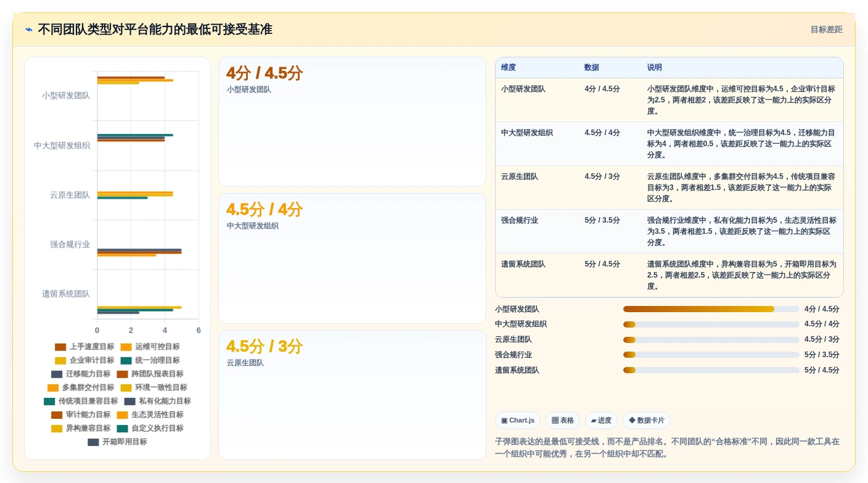
Task: Toggle the 传统项目兼容目标 legend item
Action: point(81,401)
